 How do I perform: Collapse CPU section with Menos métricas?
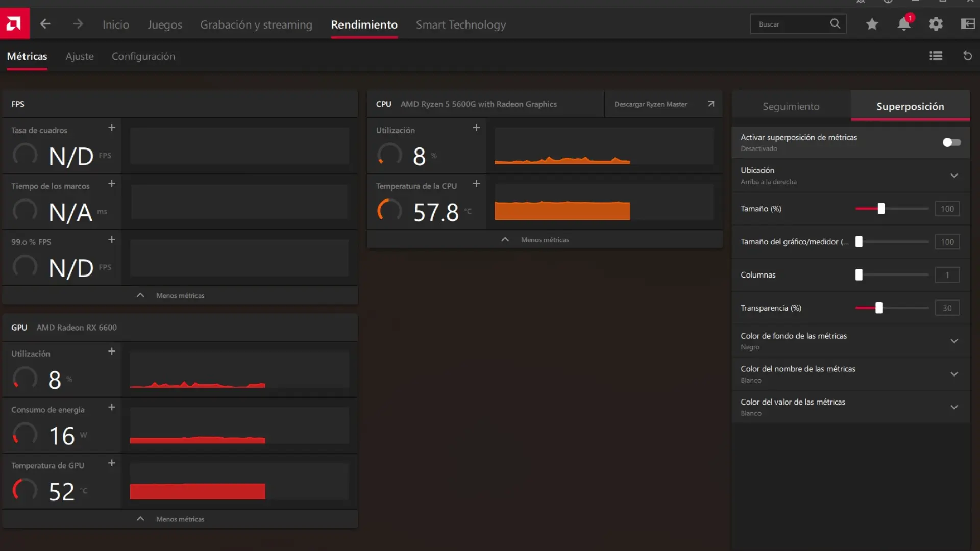tap(544, 240)
